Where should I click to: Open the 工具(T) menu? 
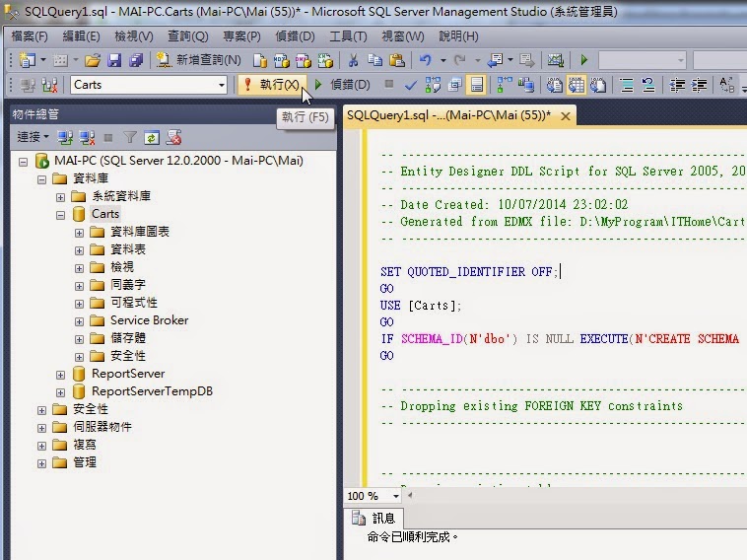[348, 36]
